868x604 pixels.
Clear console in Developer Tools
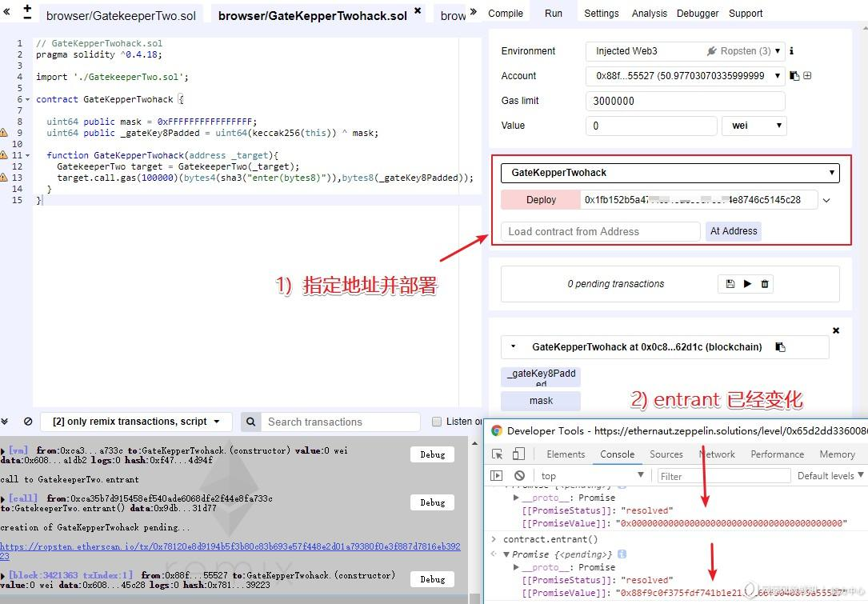click(x=519, y=475)
